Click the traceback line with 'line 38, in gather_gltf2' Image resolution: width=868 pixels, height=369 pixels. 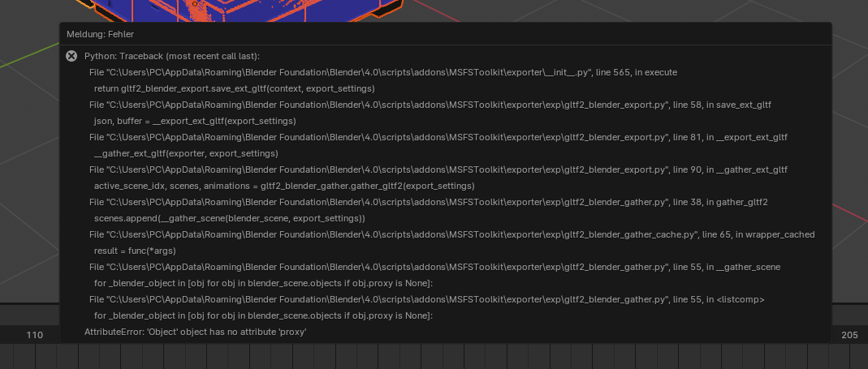pyautogui.click(x=429, y=202)
